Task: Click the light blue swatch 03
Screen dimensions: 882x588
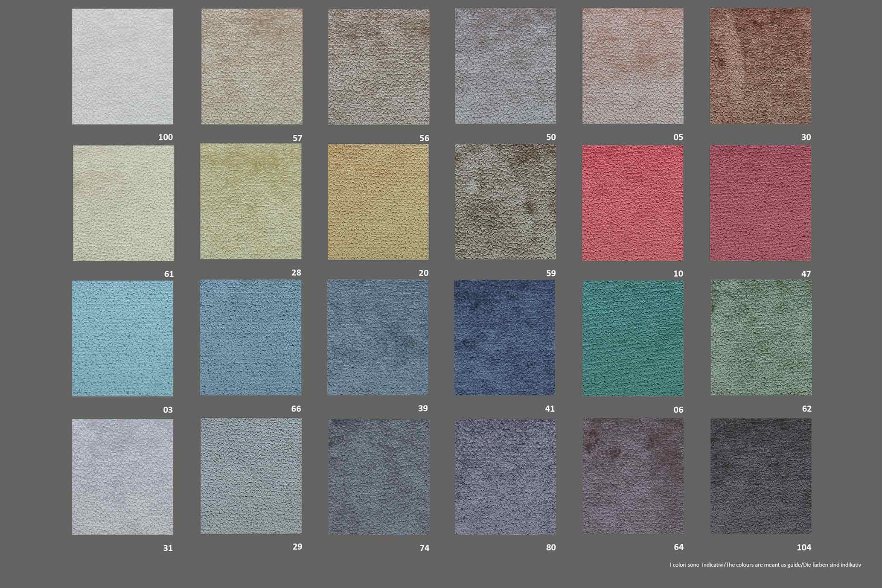Action: 122,338
